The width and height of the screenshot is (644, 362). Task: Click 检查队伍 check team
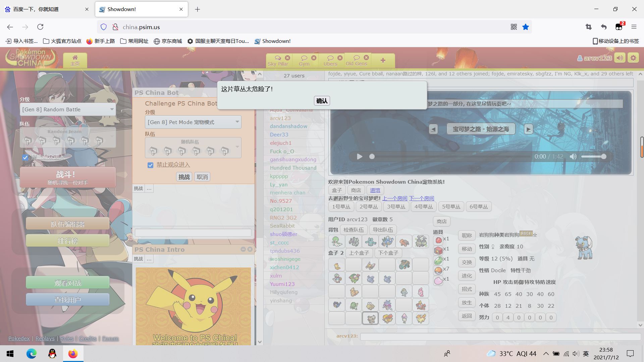pos(354,230)
